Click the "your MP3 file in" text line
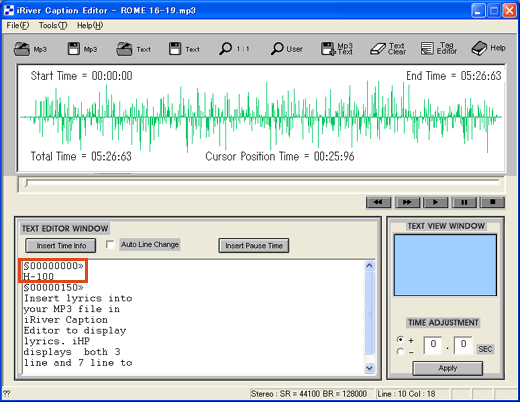Viewport: 520px width, 402px height. 72,309
